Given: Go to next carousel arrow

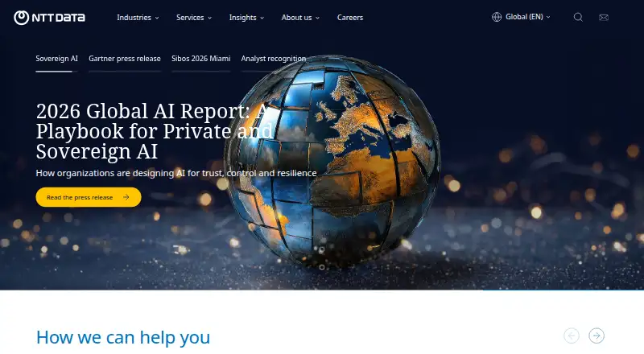Looking at the screenshot, I should [x=597, y=335].
